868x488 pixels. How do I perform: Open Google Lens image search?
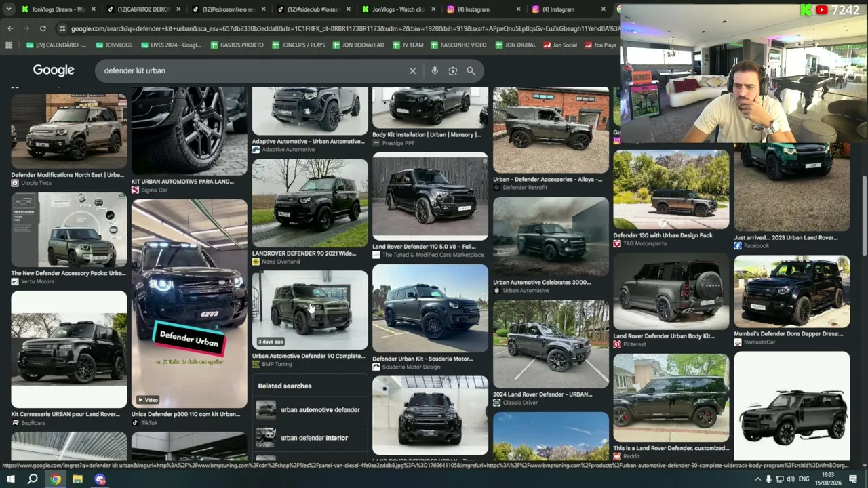453,70
